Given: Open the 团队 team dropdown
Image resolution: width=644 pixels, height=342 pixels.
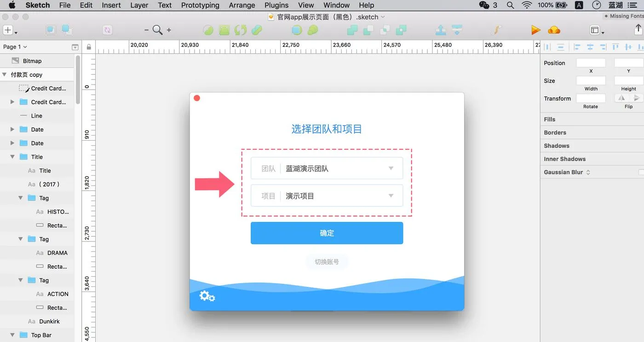Looking at the screenshot, I should pos(327,168).
